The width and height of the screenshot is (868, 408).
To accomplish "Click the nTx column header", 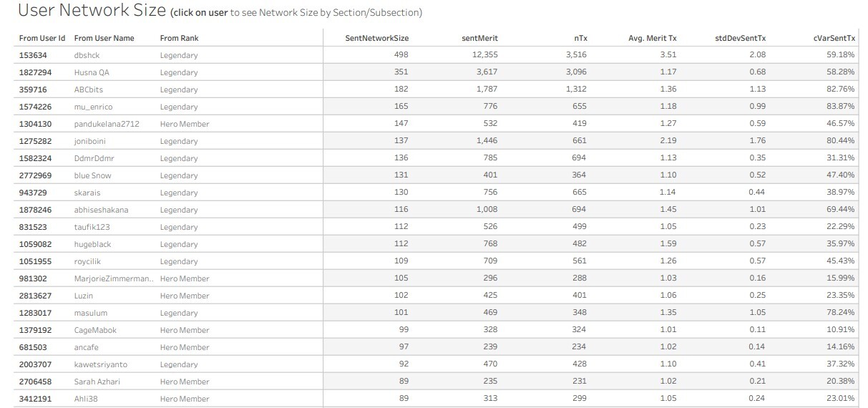I will click(x=580, y=38).
